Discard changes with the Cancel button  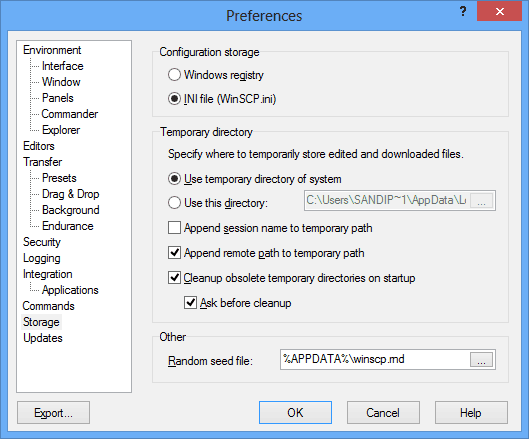[x=383, y=412]
